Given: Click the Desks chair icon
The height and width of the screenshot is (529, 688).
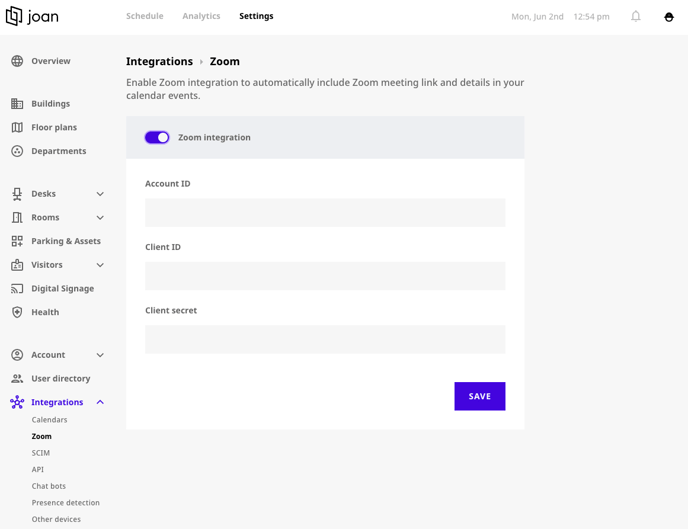Looking at the screenshot, I should click(17, 194).
